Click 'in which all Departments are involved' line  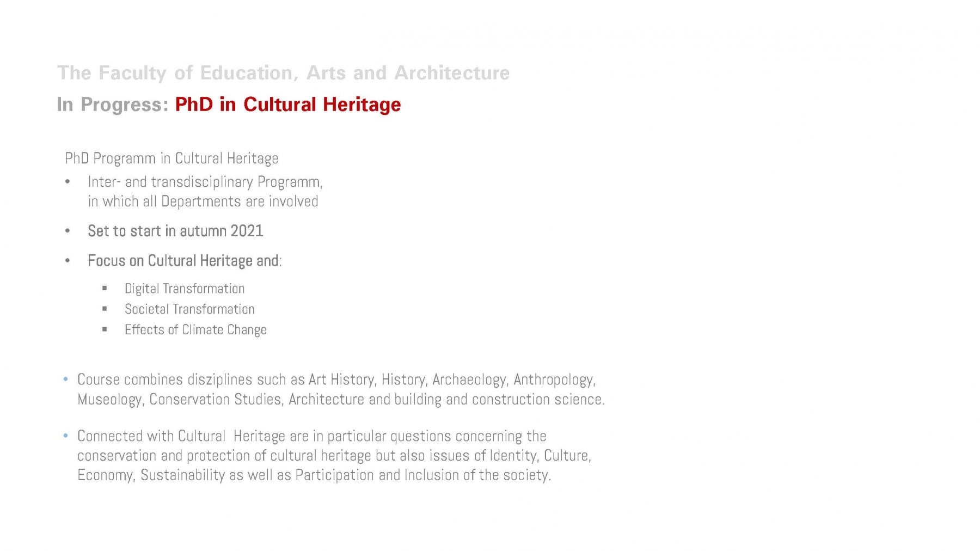click(x=203, y=201)
